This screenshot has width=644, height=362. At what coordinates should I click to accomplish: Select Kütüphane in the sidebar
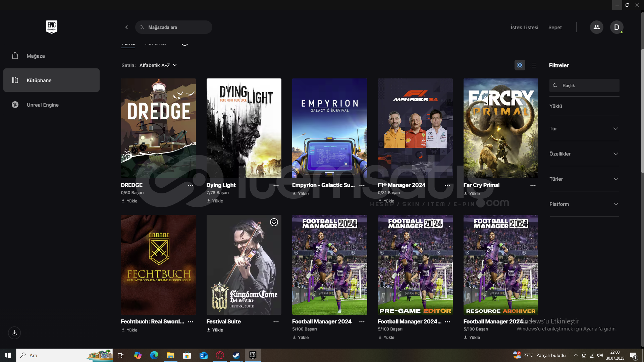51,80
